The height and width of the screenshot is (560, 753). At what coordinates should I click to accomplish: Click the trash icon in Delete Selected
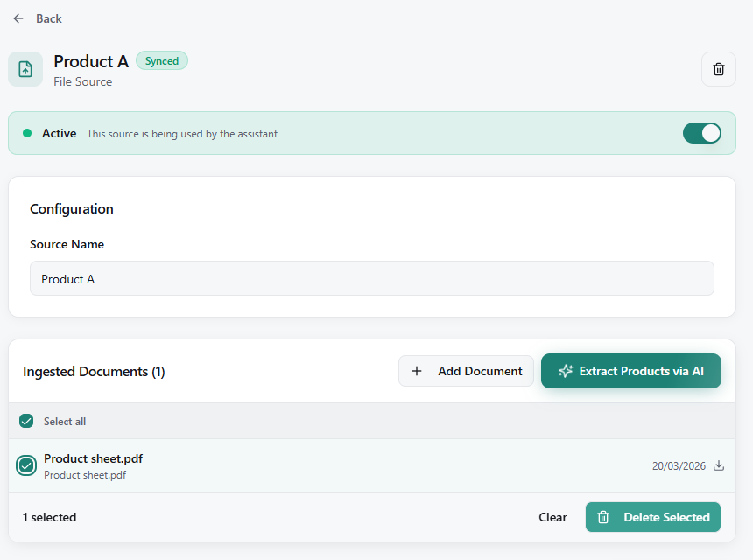(x=603, y=517)
